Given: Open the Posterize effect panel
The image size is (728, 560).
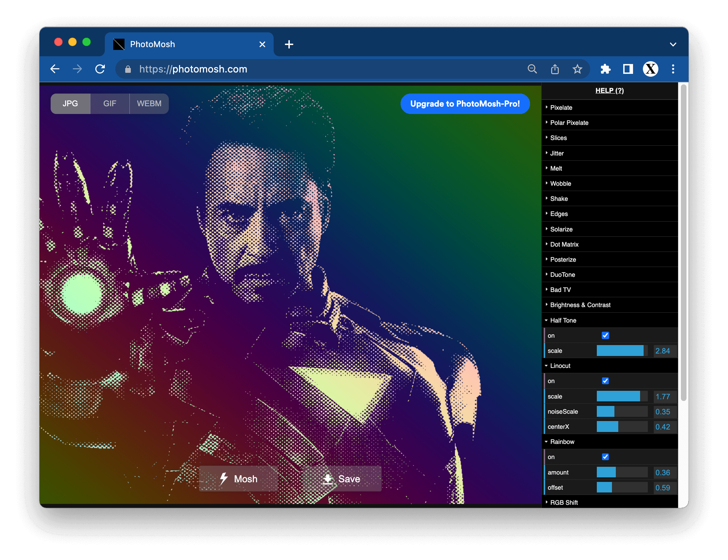Looking at the screenshot, I should 563,259.
